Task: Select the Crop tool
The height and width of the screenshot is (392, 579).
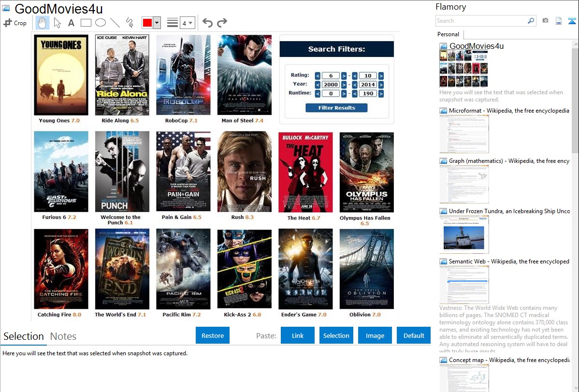Action: (x=15, y=23)
